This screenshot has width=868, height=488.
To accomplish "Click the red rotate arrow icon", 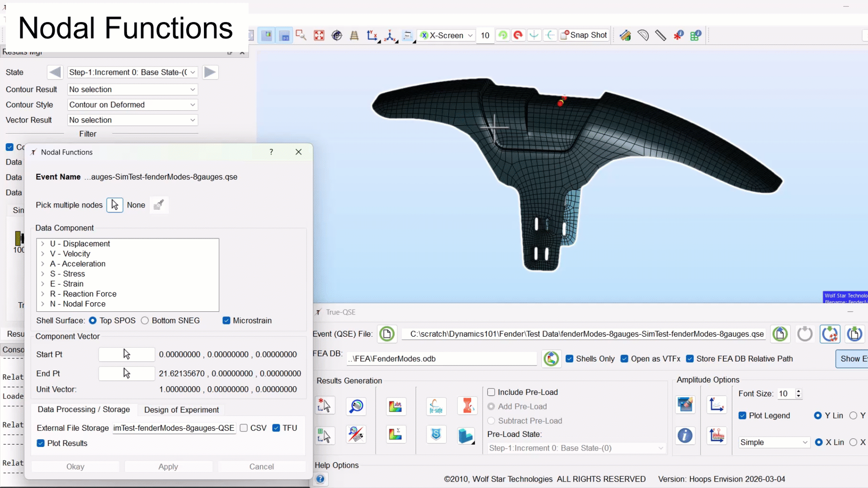I will point(518,35).
